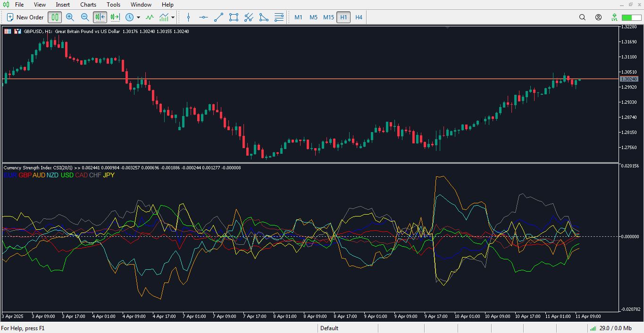Open the search in the top-right toolbar
Image resolution: width=644 pixels, height=333 pixels.
(x=582, y=17)
